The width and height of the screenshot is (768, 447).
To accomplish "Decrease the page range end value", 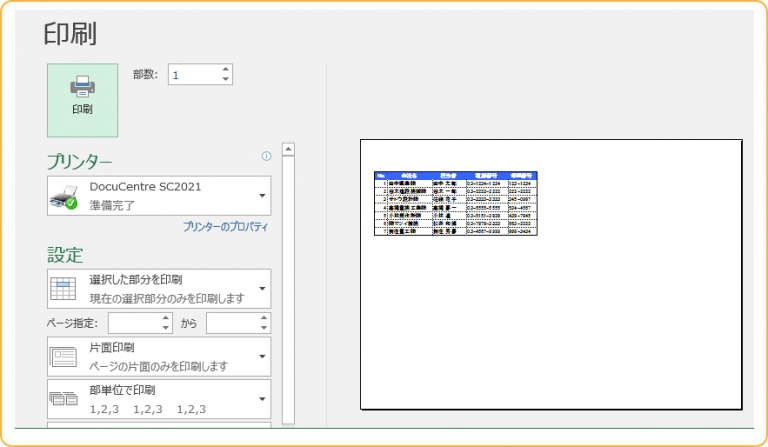I will (264, 328).
